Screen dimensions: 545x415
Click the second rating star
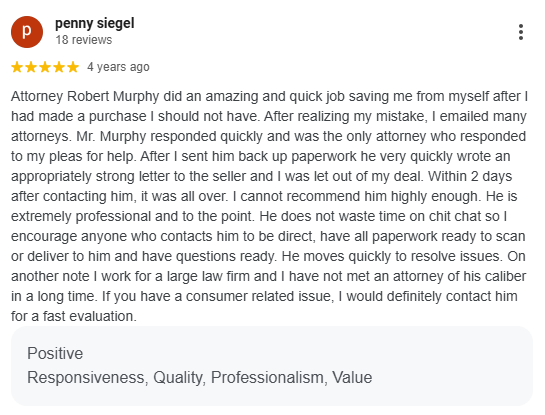pos(31,67)
